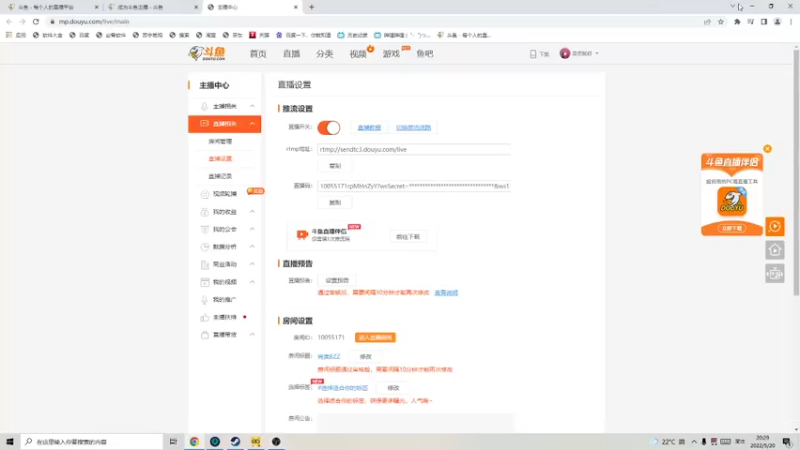800x450 pixels.
Task: Select the 直播记录 submenu item
Action: click(x=220, y=176)
